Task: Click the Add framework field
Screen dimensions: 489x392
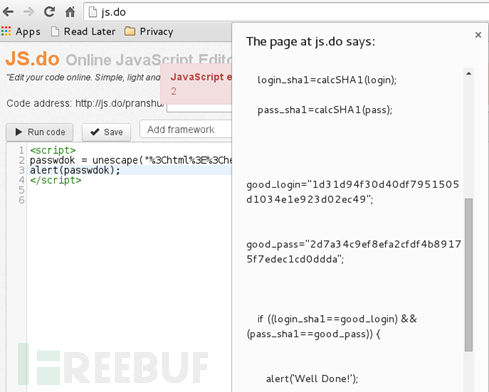Action: pos(185,129)
